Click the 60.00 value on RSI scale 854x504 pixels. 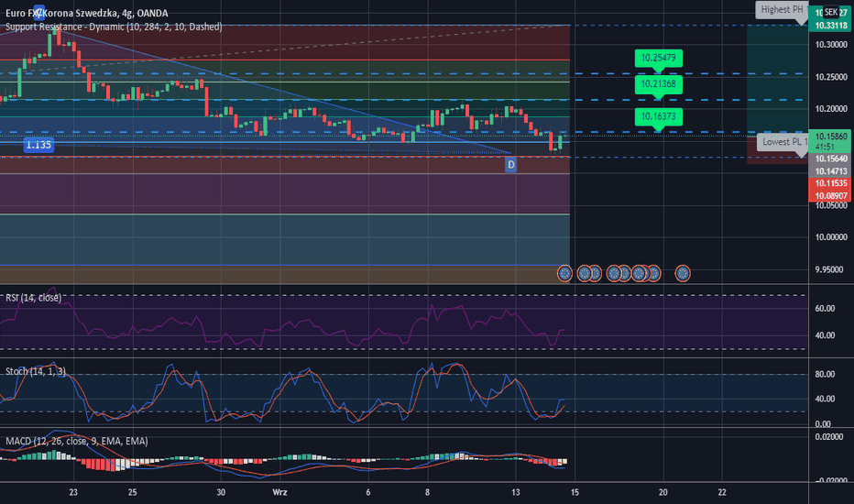coord(825,309)
